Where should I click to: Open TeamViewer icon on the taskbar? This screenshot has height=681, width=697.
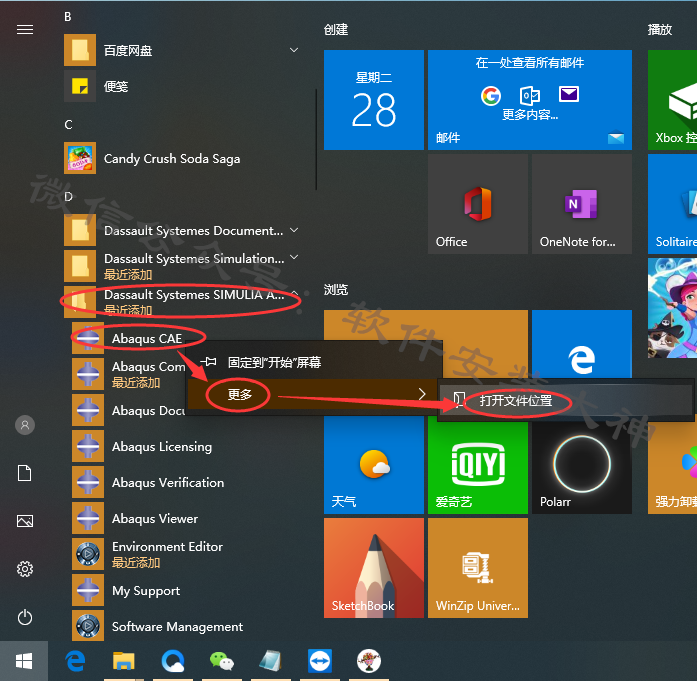pos(320,661)
